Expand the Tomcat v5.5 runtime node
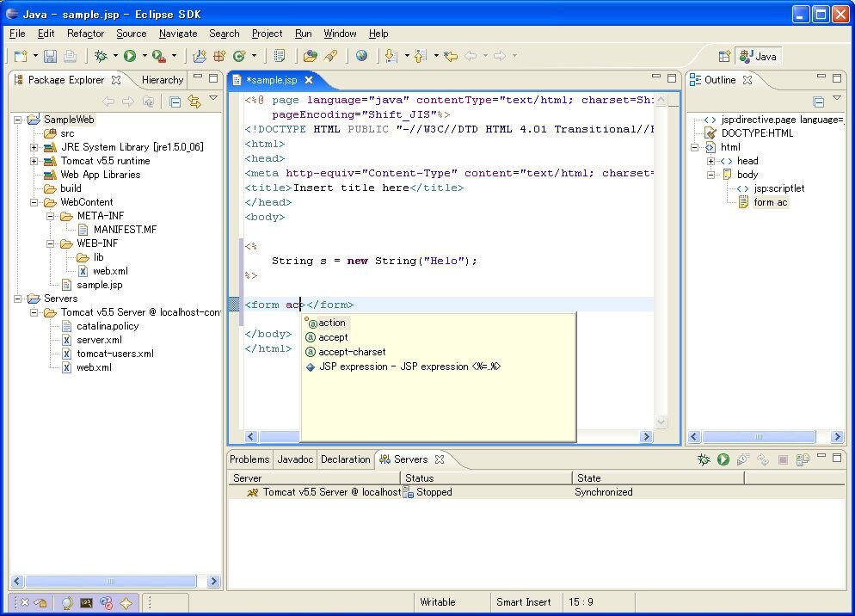This screenshot has width=855, height=616. pyautogui.click(x=34, y=161)
